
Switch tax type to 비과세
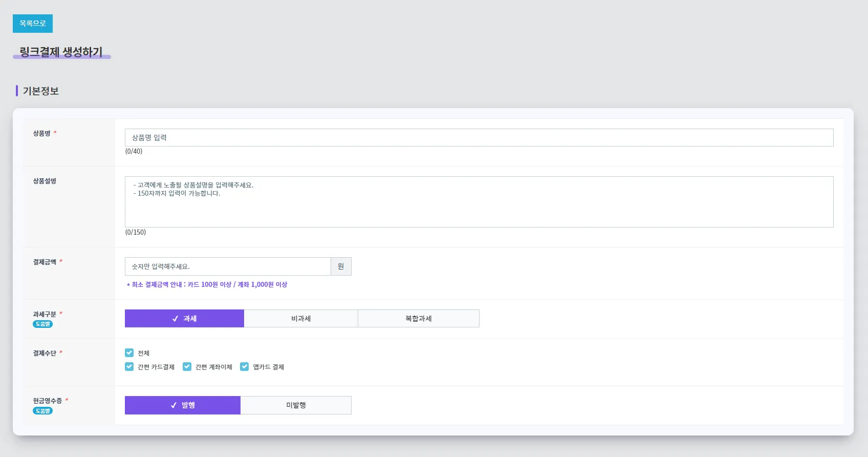tap(301, 319)
